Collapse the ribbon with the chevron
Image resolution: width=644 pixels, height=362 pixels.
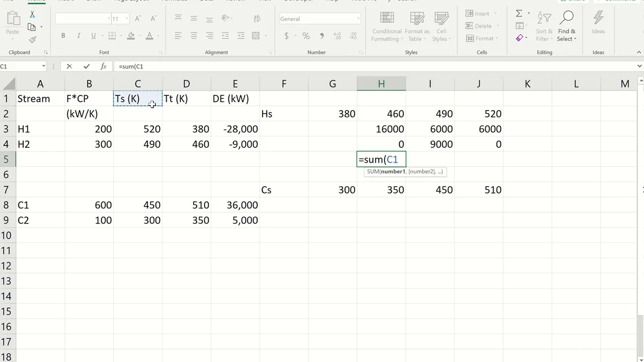[640, 52]
